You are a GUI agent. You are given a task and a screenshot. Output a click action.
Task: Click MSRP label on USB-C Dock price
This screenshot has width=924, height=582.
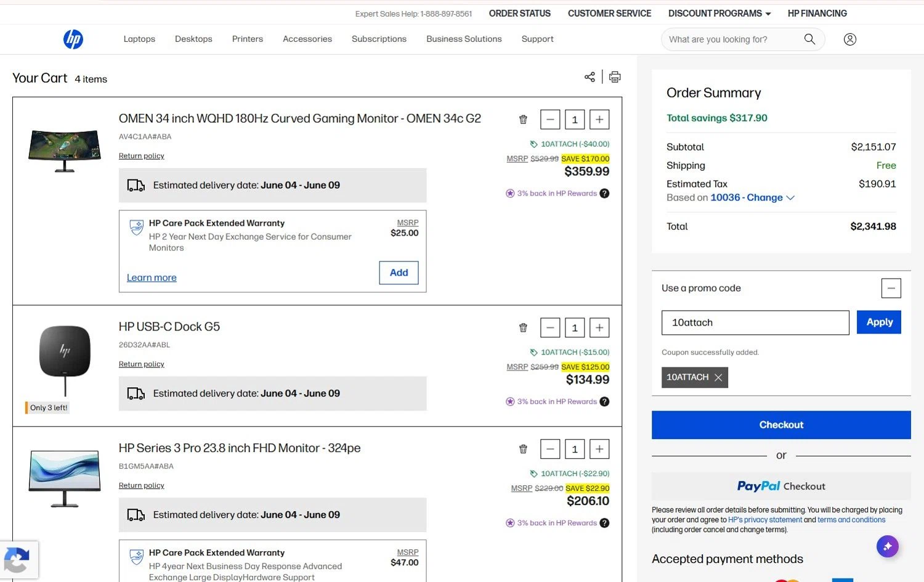coord(517,367)
